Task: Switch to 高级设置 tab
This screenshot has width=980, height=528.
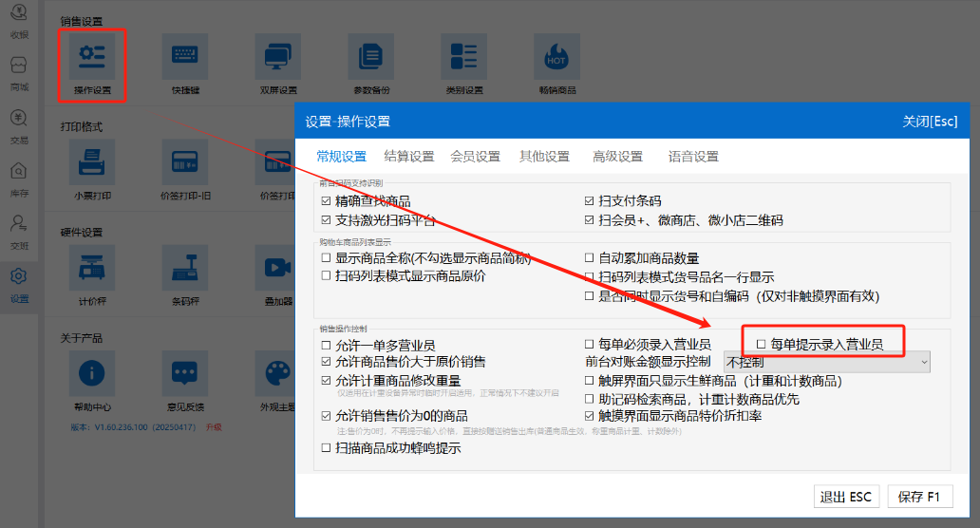Action: pyautogui.click(x=617, y=156)
